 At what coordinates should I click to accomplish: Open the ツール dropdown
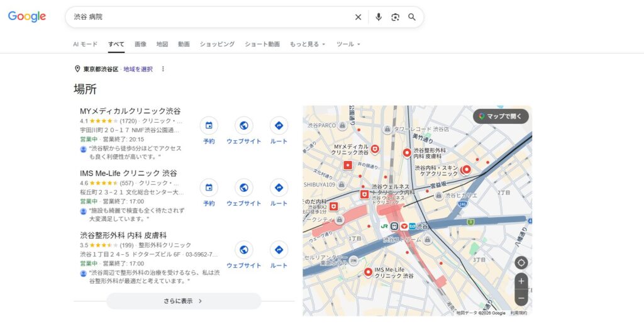(x=348, y=44)
